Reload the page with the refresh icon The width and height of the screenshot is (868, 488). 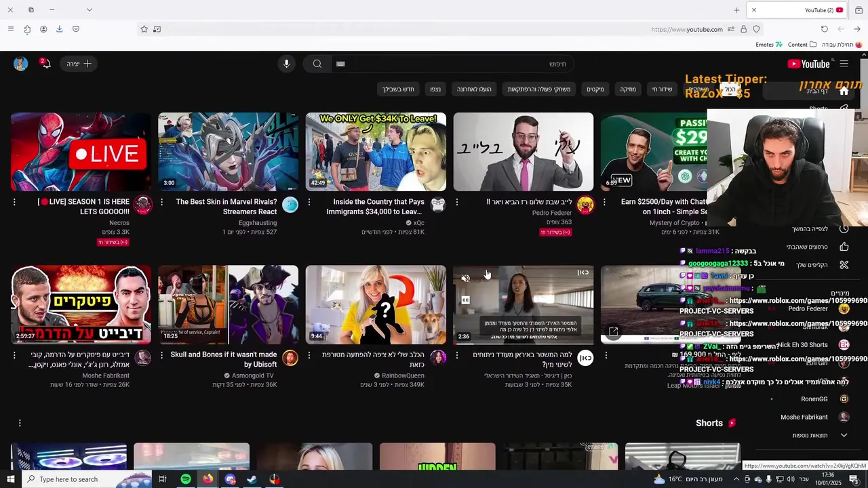(825, 29)
